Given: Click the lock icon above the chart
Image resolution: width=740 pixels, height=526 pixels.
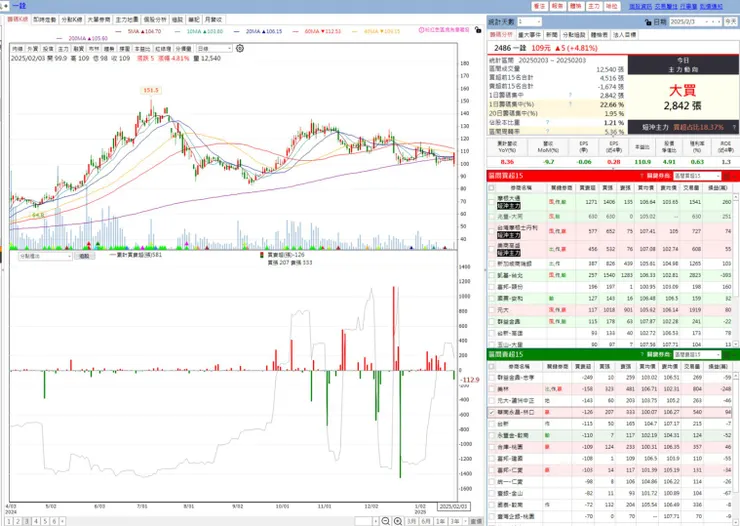Looking at the screenshot, I should (x=478, y=30).
